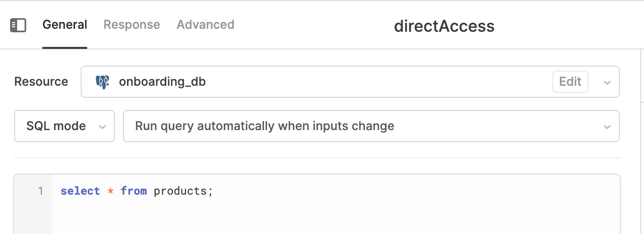Image resolution: width=644 pixels, height=234 pixels.
Task: Expand the resource dropdown chevron
Action: point(607,83)
